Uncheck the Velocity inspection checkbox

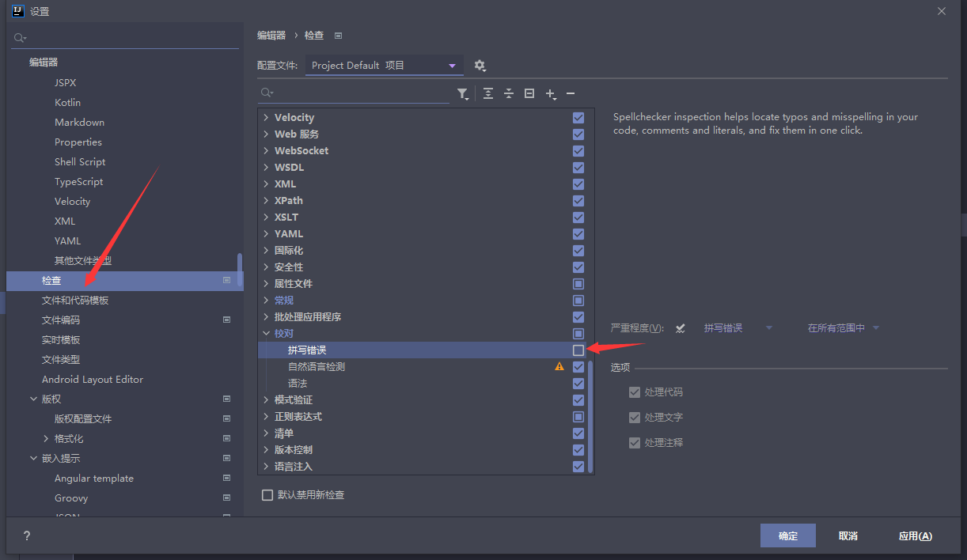pyautogui.click(x=578, y=118)
